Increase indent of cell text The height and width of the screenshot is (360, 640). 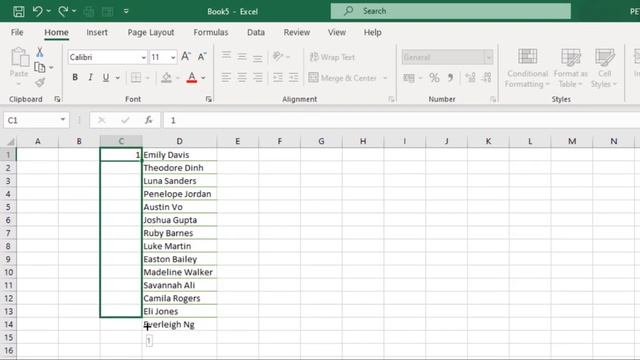point(293,77)
